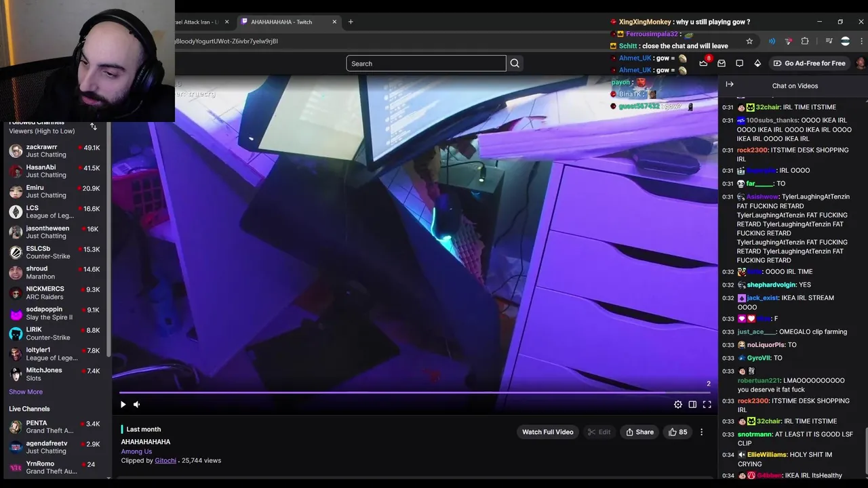This screenshot has height=488, width=868.
Task: Open Chrome three-dot menu
Action: 861,41
